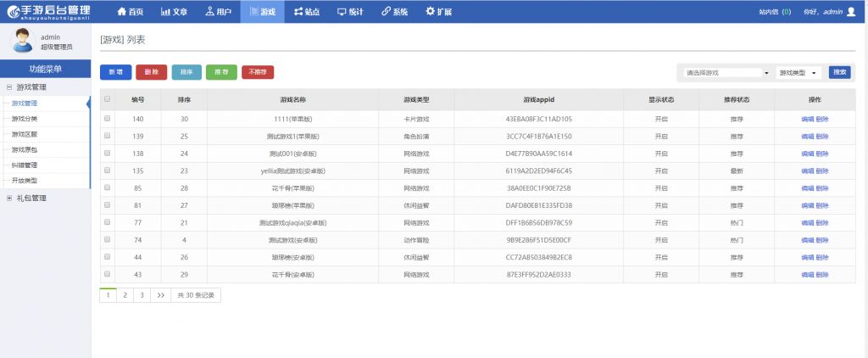Edit 琅琊榜(安卓版) row 44
The width and height of the screenshot is (868, 358).
(807, 257)
